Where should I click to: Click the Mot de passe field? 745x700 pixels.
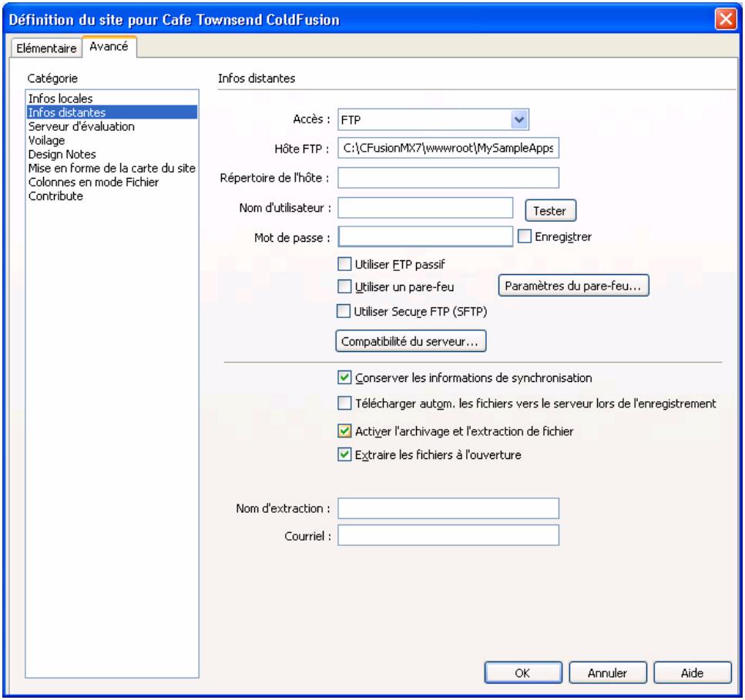425,236
